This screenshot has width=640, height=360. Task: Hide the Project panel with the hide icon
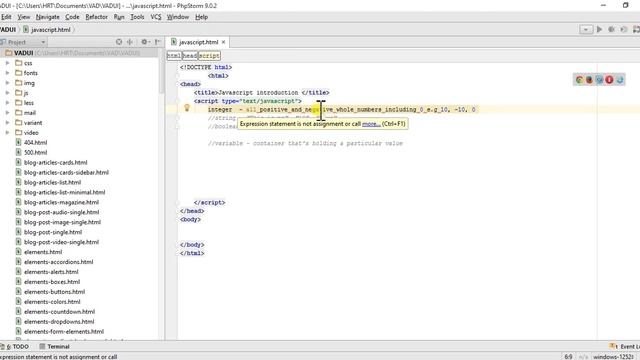[x=158, y=42]
